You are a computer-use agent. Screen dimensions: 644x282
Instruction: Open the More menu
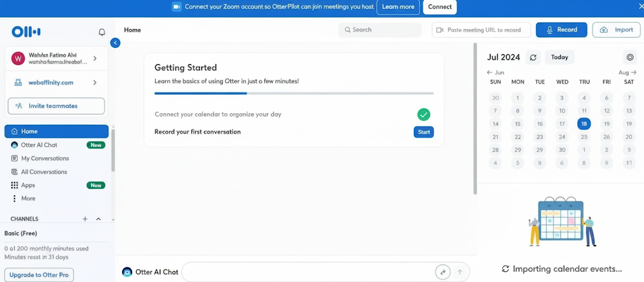click(x=57, y=198)
